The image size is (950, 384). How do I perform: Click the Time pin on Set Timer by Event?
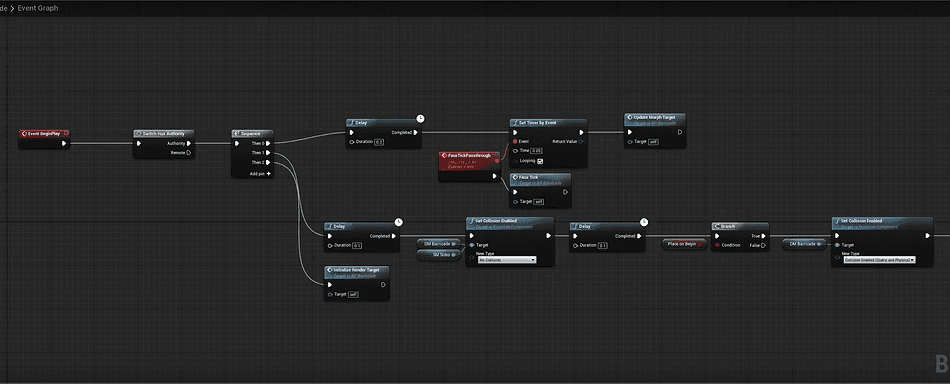pos(516,150)
